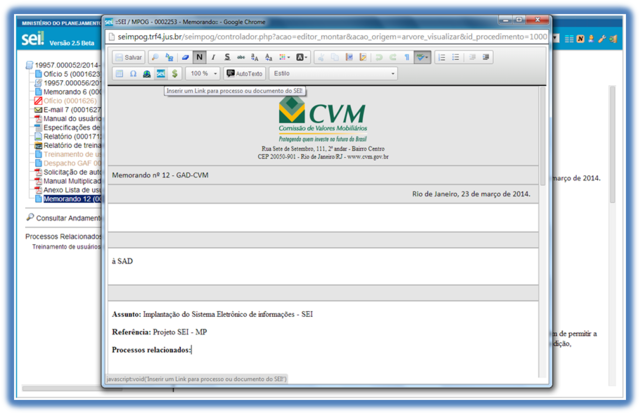Viewport: 640px width, 414px height.
Task: Insert numbered list
Action: [441, 58]
